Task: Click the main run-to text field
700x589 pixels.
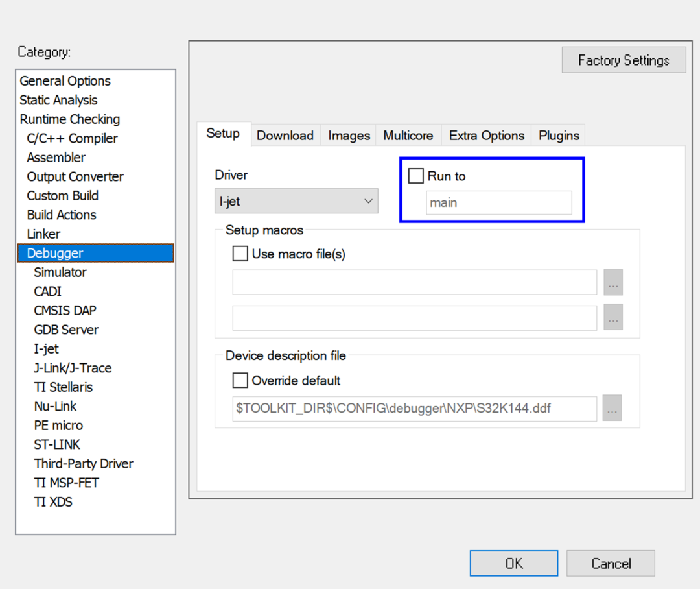Action: click(498, 202)
